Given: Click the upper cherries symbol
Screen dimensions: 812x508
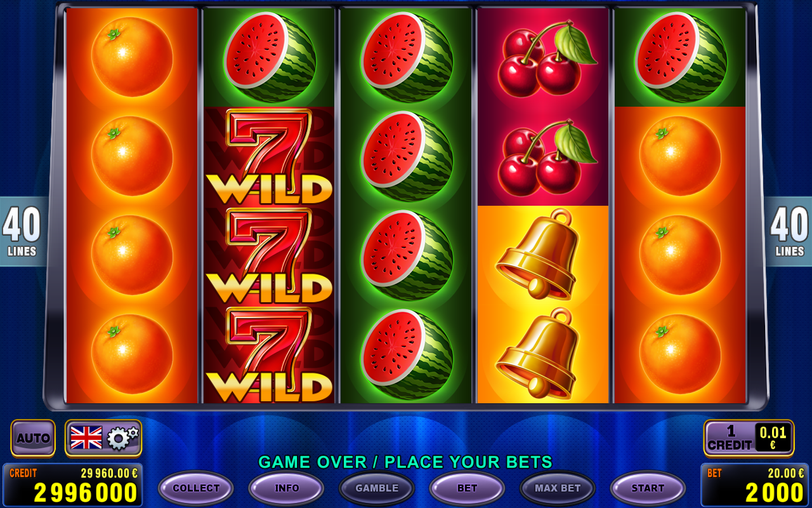Looking at the screenshot, I should 543,57.
